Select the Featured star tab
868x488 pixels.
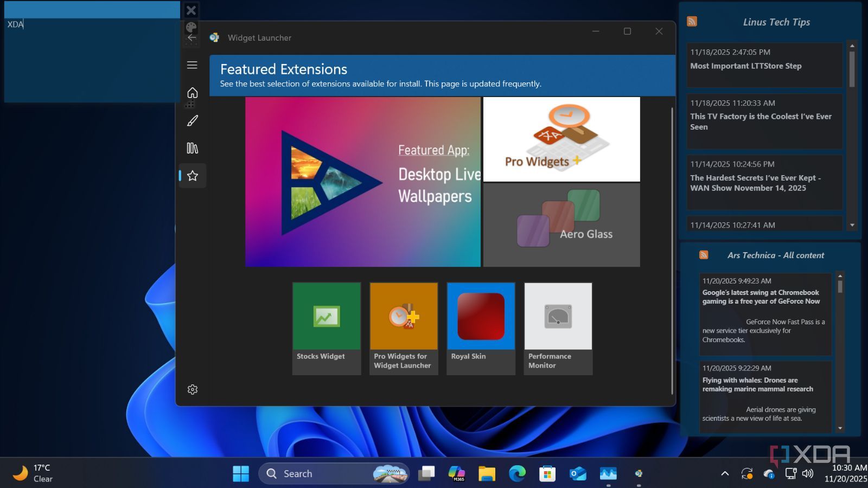point(192,176)
